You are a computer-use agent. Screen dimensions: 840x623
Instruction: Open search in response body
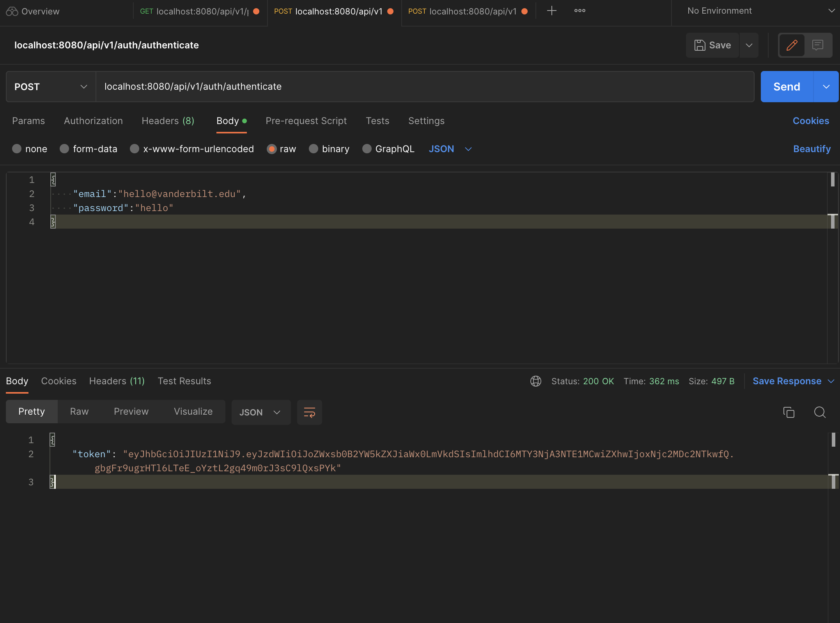pyautogui.click(x=820, y=412)
